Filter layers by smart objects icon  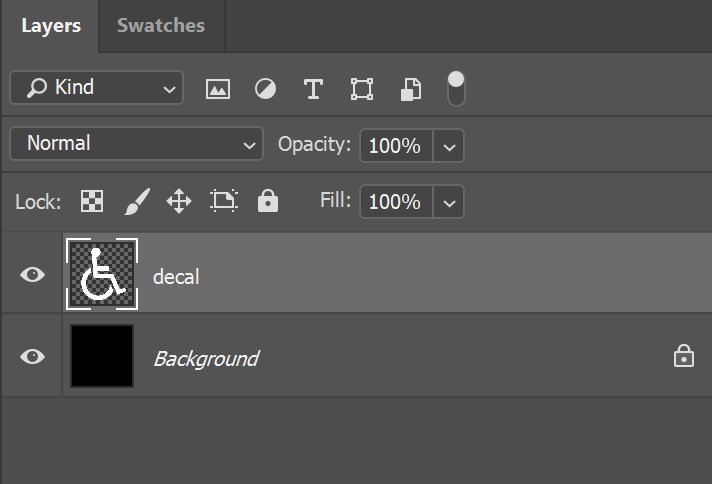[x=410, y=89]
